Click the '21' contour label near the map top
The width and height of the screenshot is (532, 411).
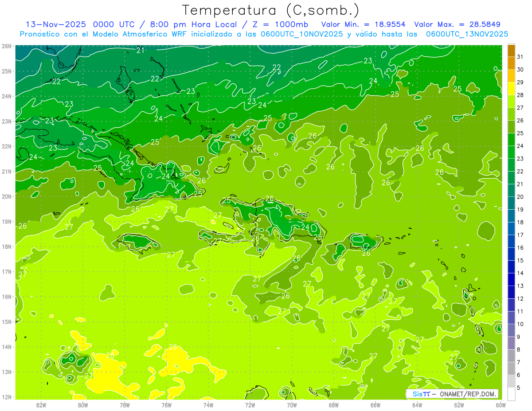coord(141,51)
